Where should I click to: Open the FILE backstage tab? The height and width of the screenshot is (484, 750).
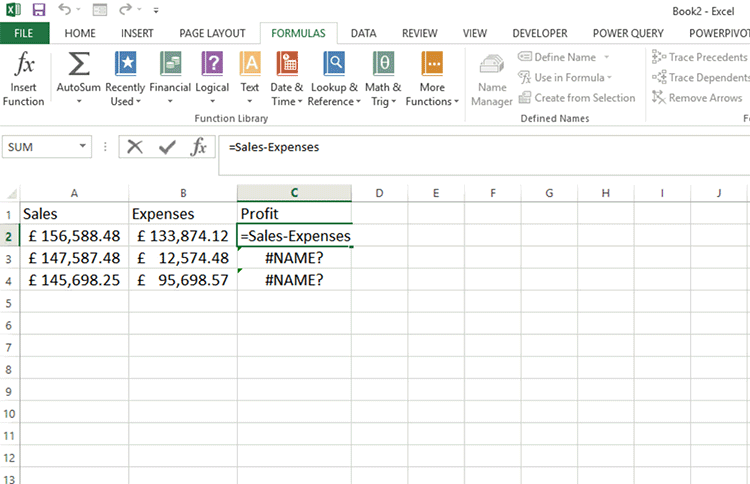[24, 33]
